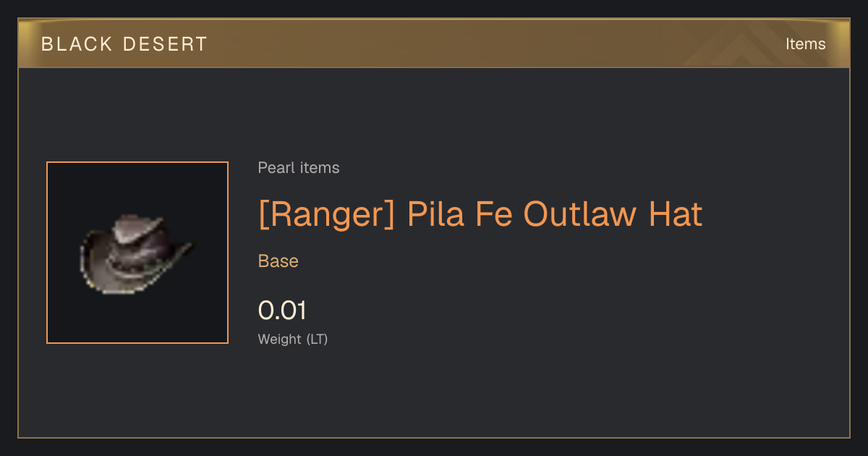Click the dark card body area

click(x=434, y=253)
